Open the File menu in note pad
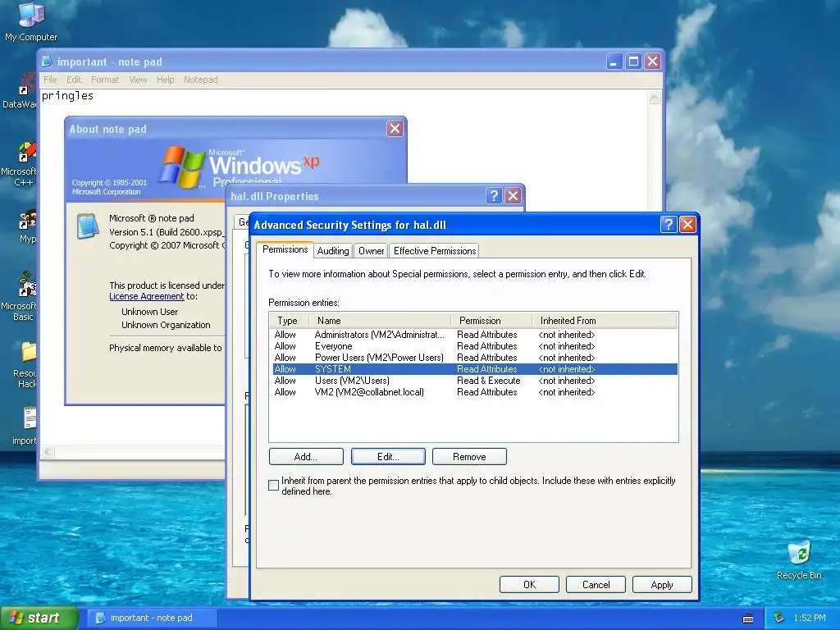Screen dimensions: 840x630 pyautogui.click(x=50, y=80)
